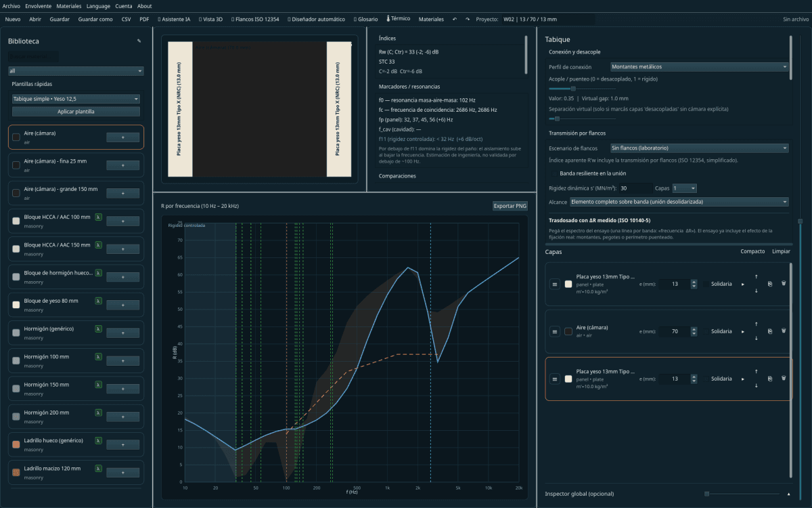Click the lambda badge on Hormigón 200 mm
The width and height of the screenshot is (812, 508).
(98, 412)
